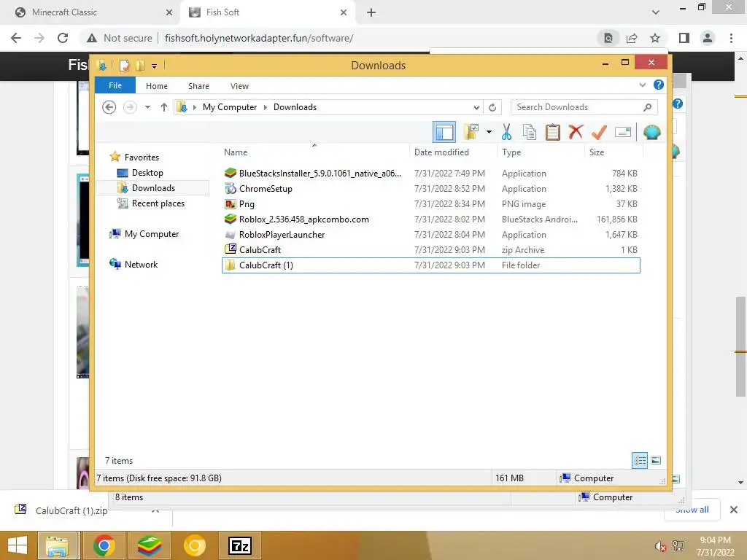The width and height of the screenshot is (747, 560).
Task: Select Recent places in navigation pane
Action: click(x=158, y=203)
